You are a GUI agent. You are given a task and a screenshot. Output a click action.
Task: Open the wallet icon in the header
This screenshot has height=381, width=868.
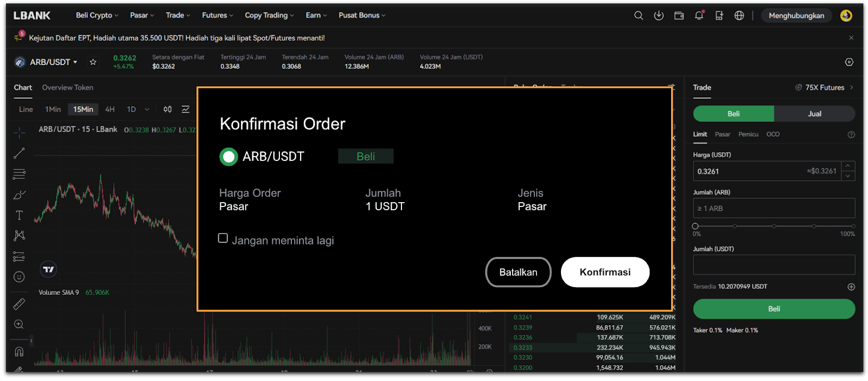tap(679, 16)
